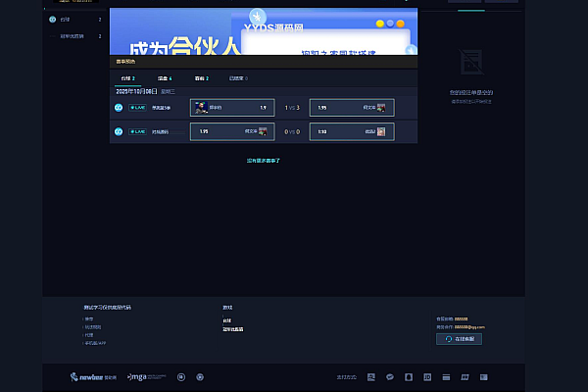
Task: Click the 代理 link in footer
Action: click(89, 334)
